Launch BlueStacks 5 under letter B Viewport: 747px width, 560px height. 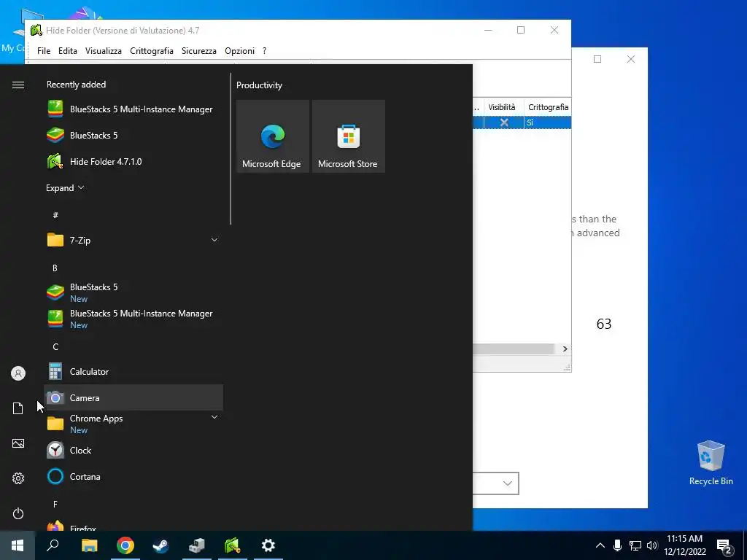pyautogui.click(x=133, y=292)
